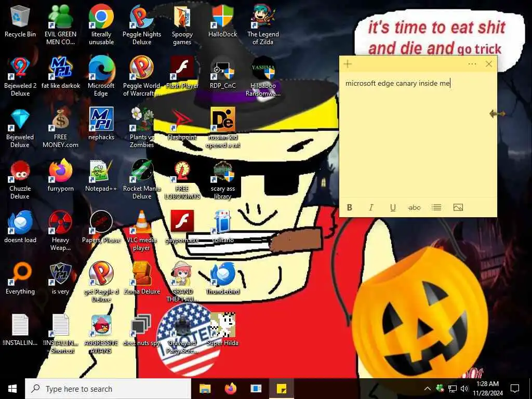Toggle strikethrough in the sticky note

(414, 207)
